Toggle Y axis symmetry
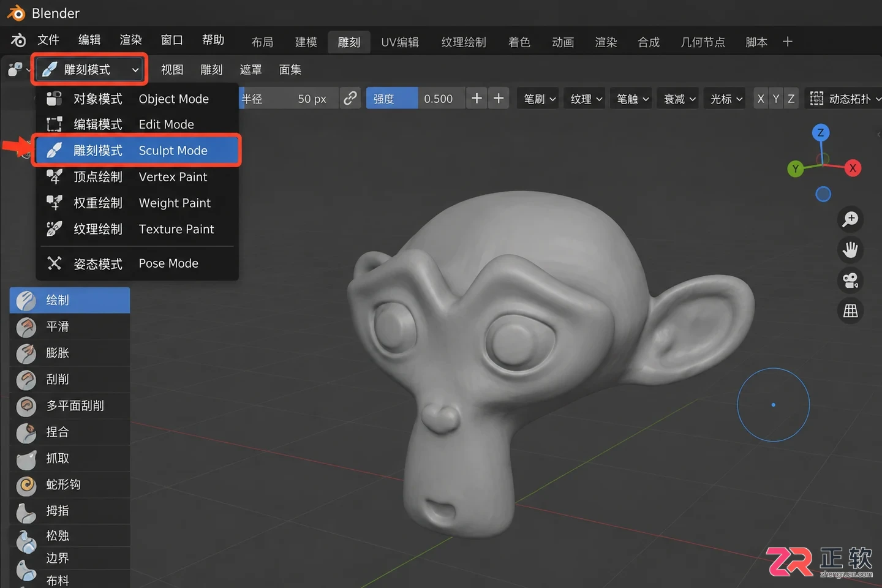 click(x=776, y=99)
